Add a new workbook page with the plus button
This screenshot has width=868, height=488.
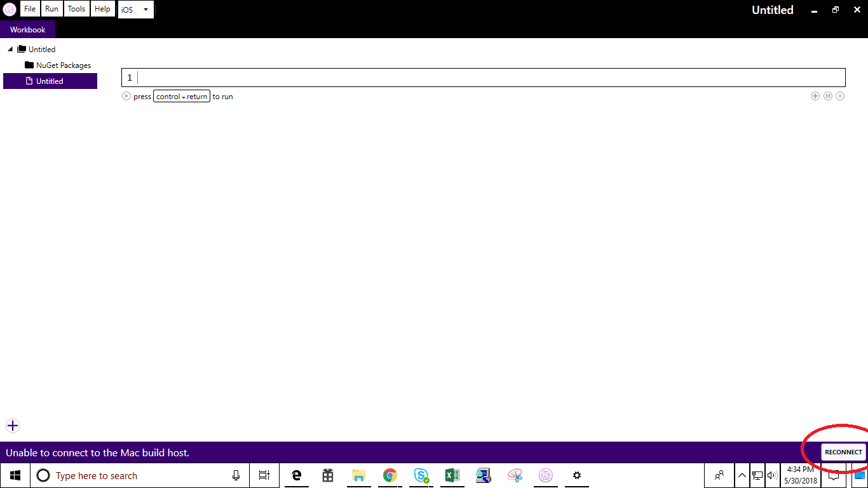pos(12,426)
